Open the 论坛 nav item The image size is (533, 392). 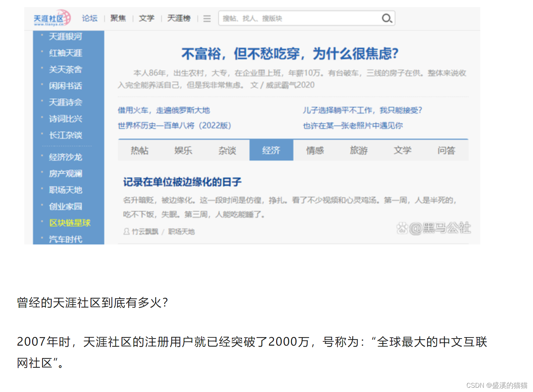[90, 18]
